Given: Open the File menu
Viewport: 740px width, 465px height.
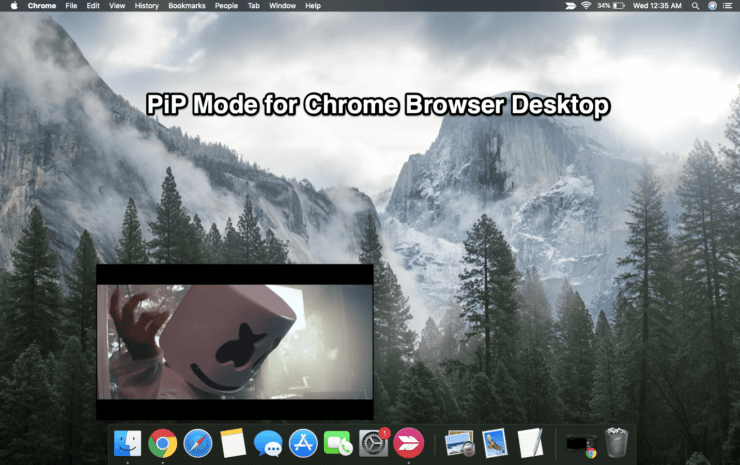Looking at the screenshot, I should click(71, 6).
